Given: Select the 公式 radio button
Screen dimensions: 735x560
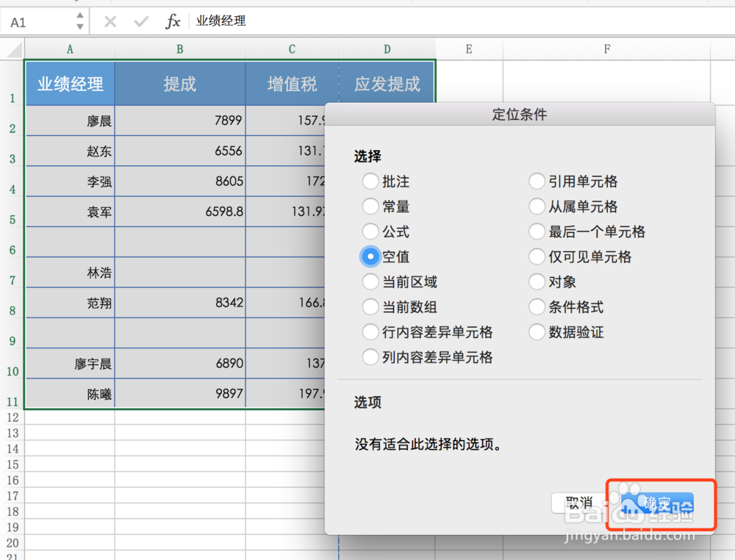Looking at the screenshot, I should (371, 231).
